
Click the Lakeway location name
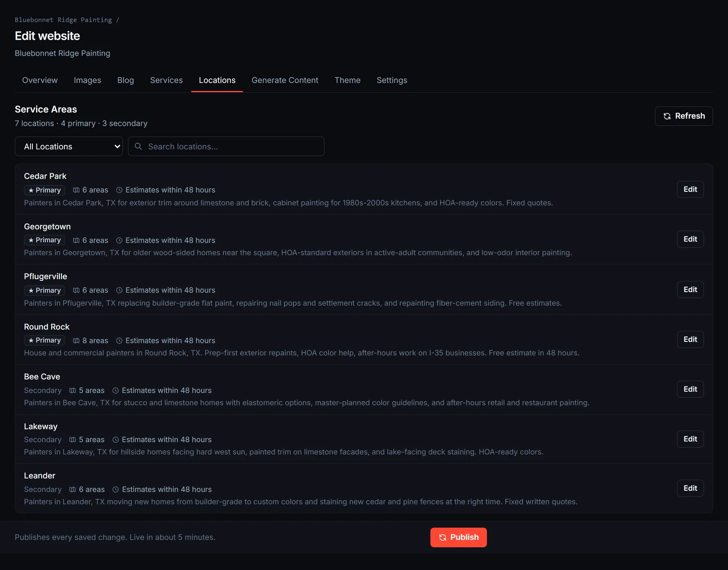[41, 426]
